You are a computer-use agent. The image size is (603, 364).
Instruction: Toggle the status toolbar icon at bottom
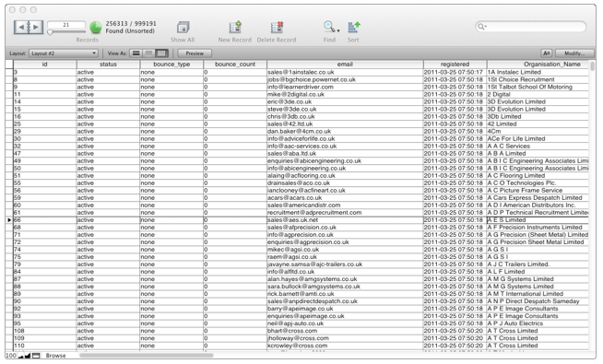tap(36, 356)
